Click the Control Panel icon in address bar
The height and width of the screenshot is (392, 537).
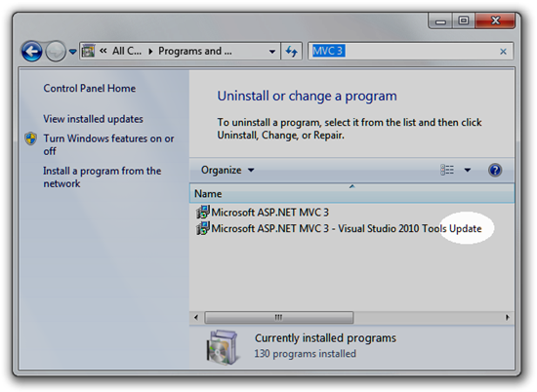coord(88,52)
